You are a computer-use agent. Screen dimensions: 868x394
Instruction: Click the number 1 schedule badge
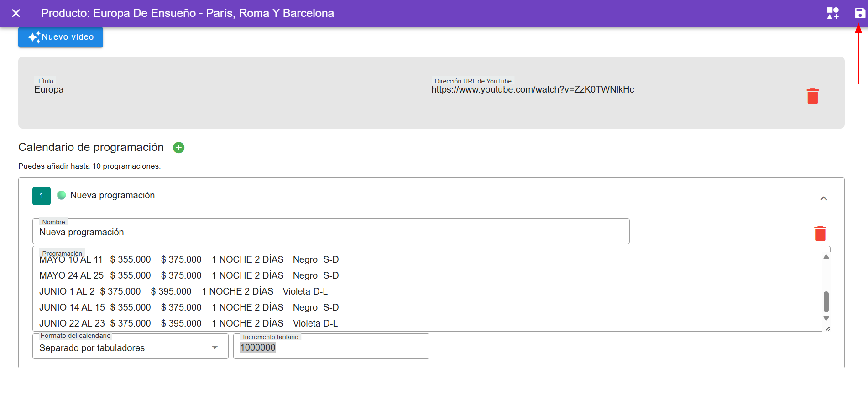click(42, 196)
